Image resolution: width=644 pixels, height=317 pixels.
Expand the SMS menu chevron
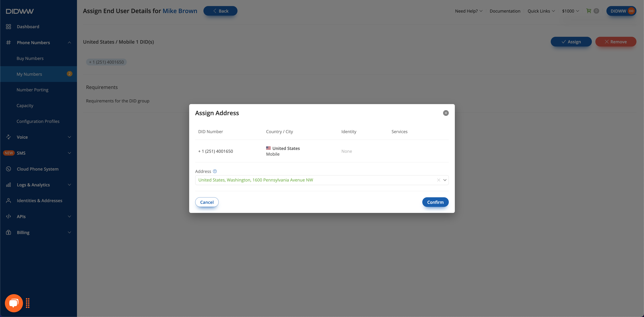(69, 153)
